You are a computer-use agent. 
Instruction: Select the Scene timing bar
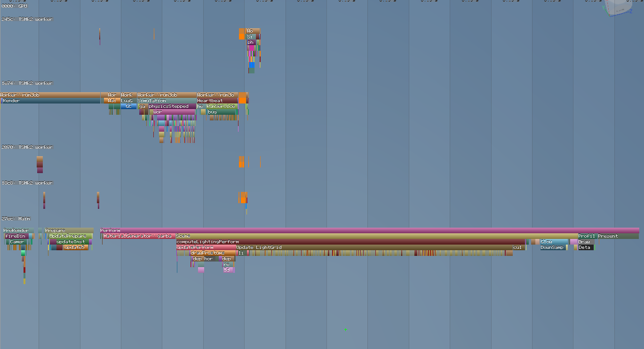click(377, 236)
